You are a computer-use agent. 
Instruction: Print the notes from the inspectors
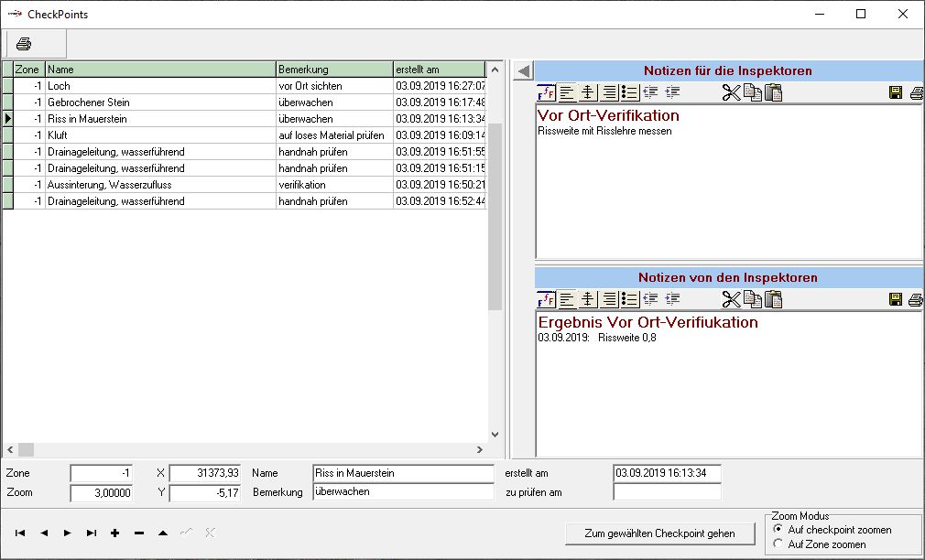coord(914,299)
